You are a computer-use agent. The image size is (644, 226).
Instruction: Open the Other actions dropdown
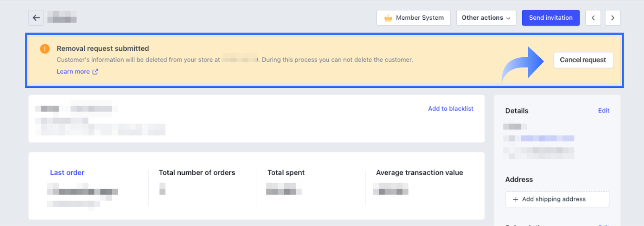[486, 18]
